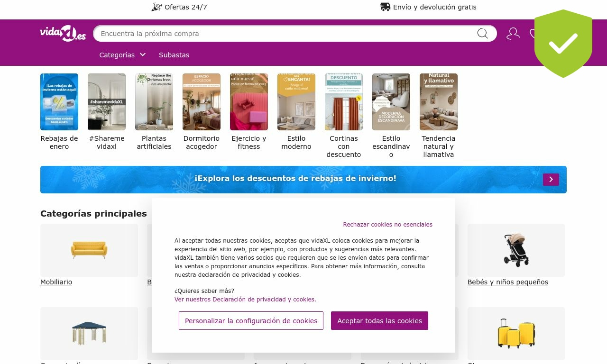
Task: Expand the Categorías dropdown
Action: tap(122, 55)
